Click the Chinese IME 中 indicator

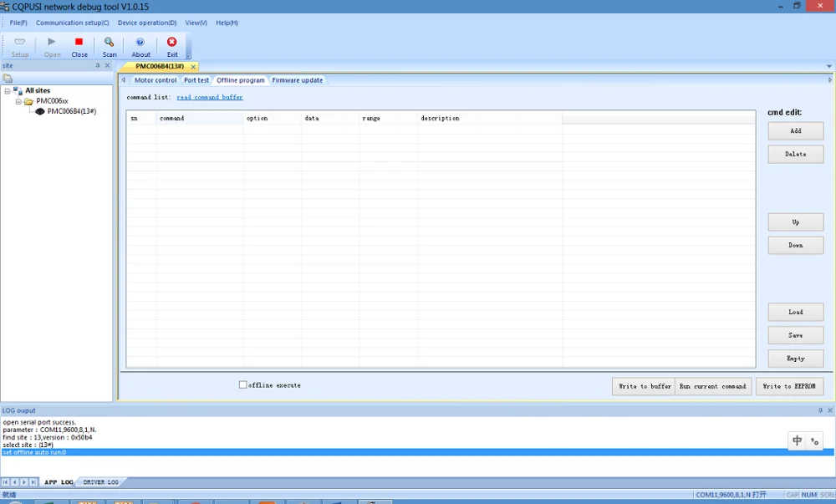pyautogui.click(x=797, y=440)
